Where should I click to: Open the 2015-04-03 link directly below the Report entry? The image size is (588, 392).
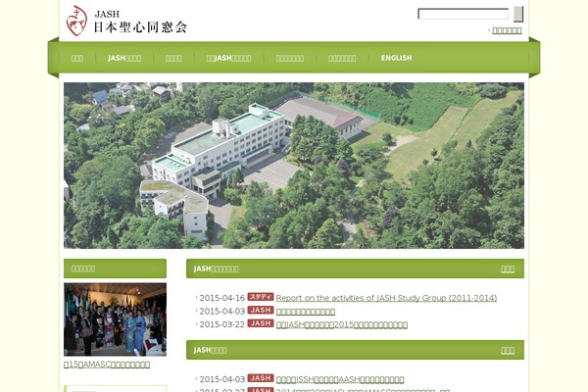306,312
